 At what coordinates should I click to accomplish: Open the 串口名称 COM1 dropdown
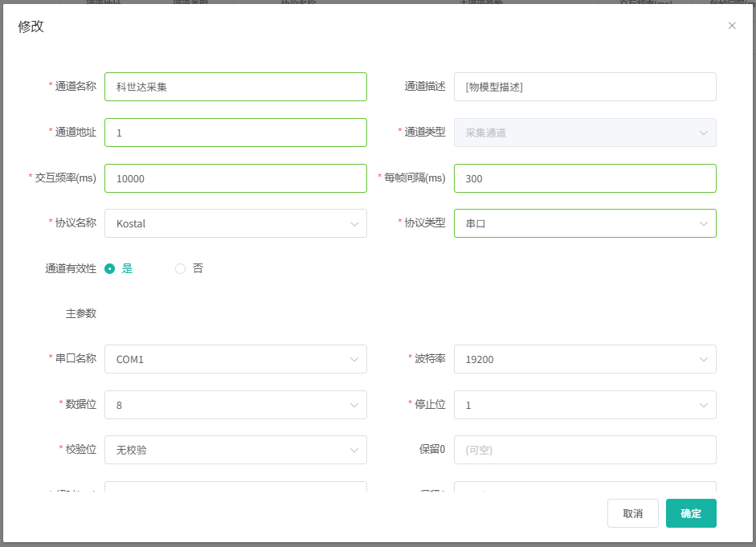(235, 359)
